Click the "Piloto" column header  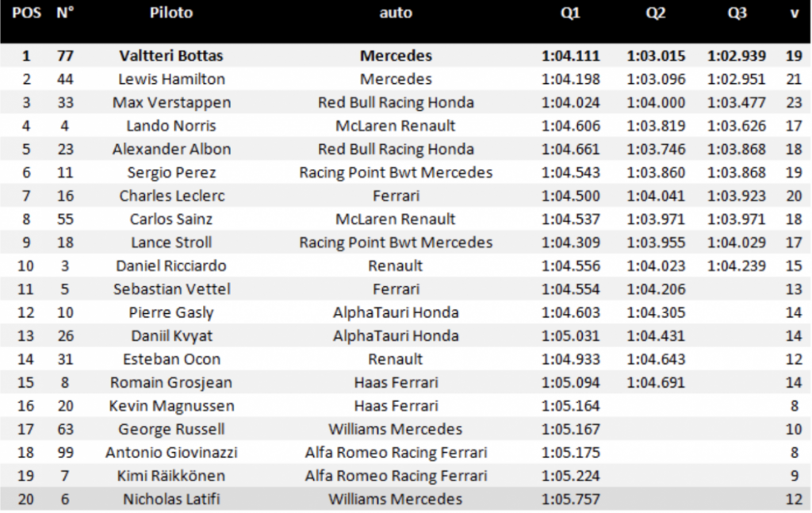click(171, 13)
